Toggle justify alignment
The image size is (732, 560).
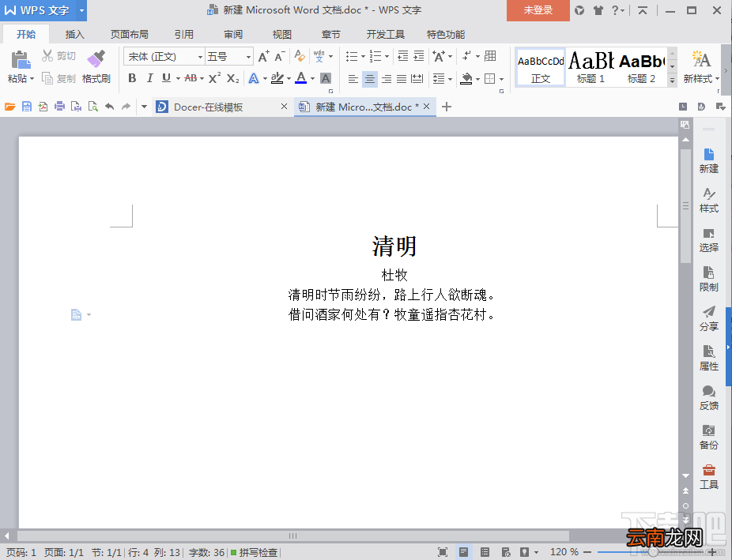point(402,79)
